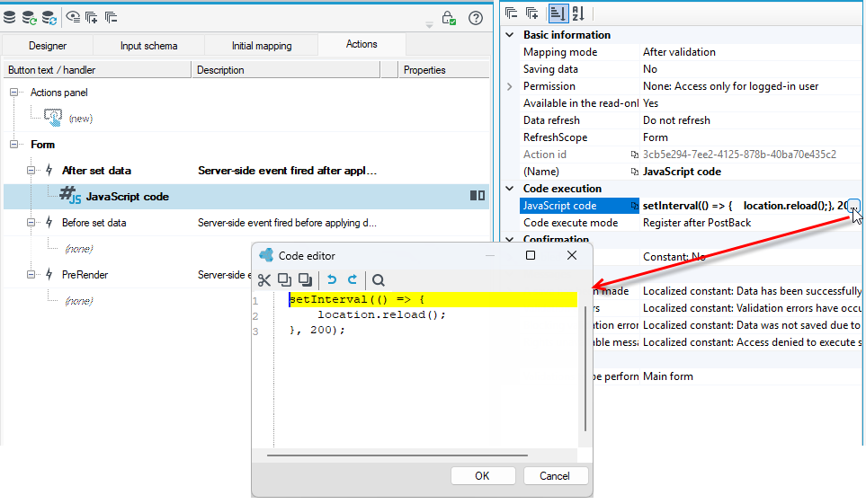Click the Properties column header
Screen dimensions: 866x504
pos(444,70)
